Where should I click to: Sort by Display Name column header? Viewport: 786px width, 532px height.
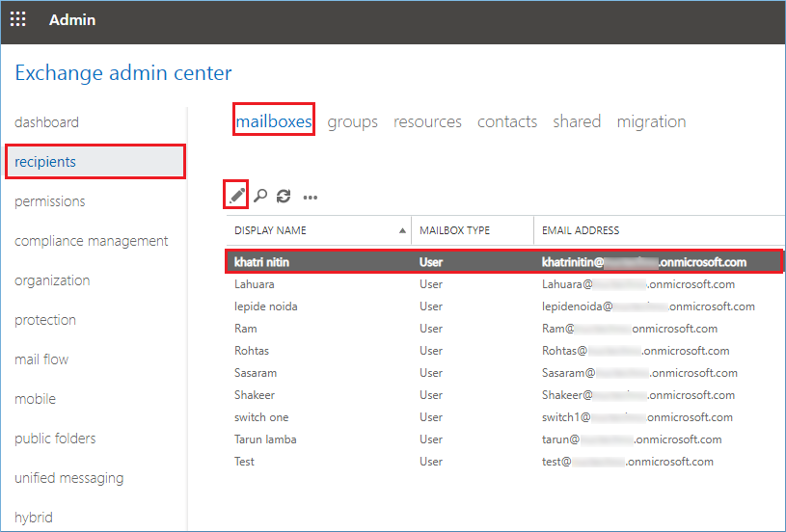point(270,230)
